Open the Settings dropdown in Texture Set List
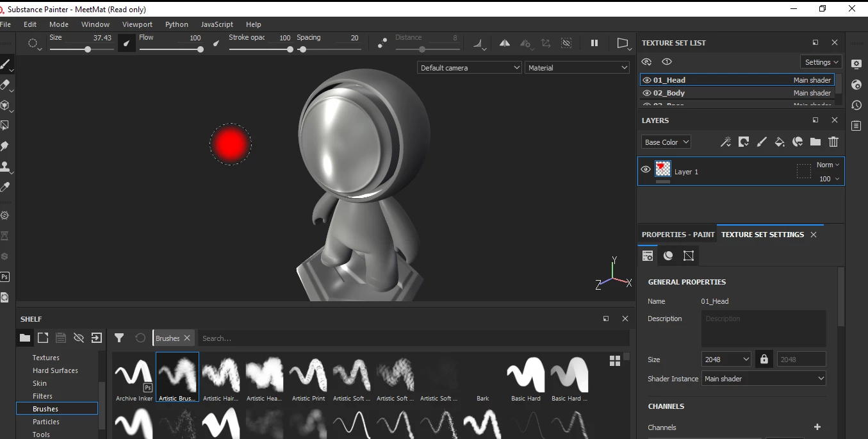This screenshot has width=868, height=439. pyautogui.click(x=821, y=62)
